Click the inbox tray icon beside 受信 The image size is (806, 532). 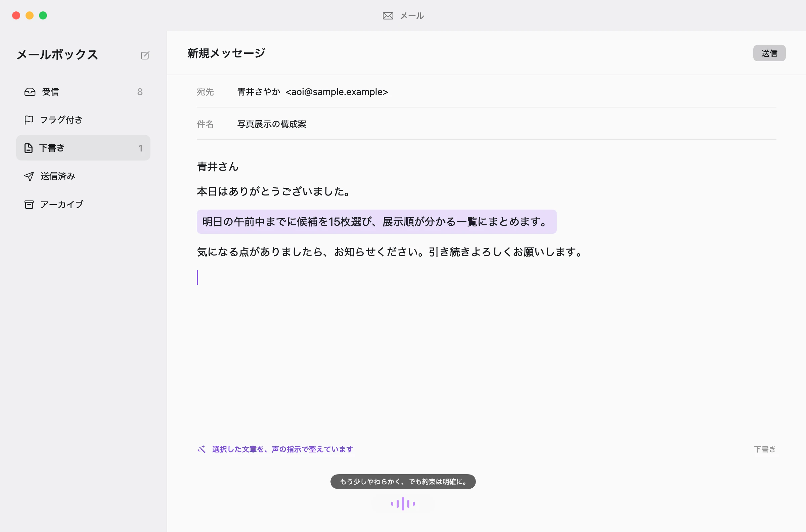pos(30,92)
